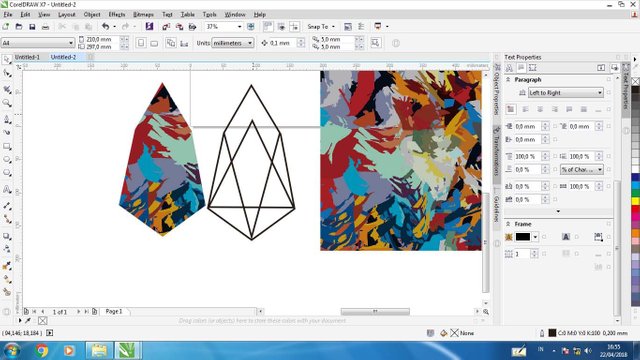Pick the yellow swatch in color palette
The height and width of the screenshot is (360, 640).
coord(636,201)
